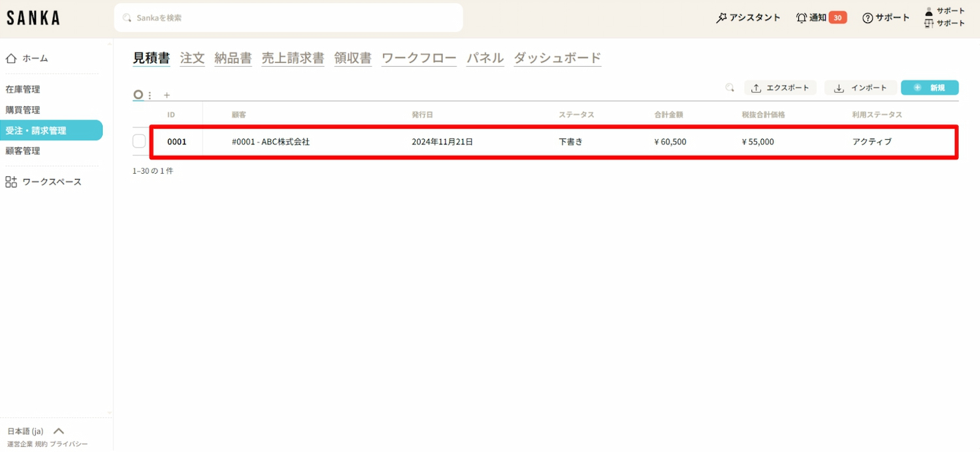Click the アクティブ usage status cell

click(872, 141)
